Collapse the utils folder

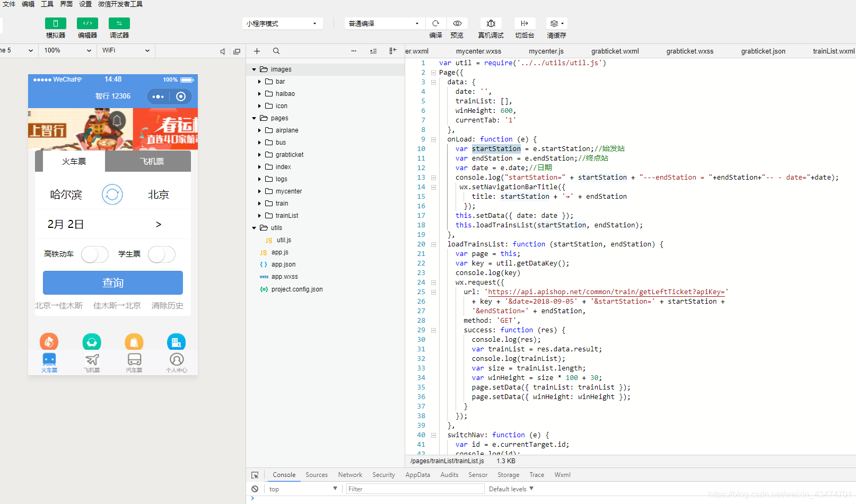[x=254, y=228]
